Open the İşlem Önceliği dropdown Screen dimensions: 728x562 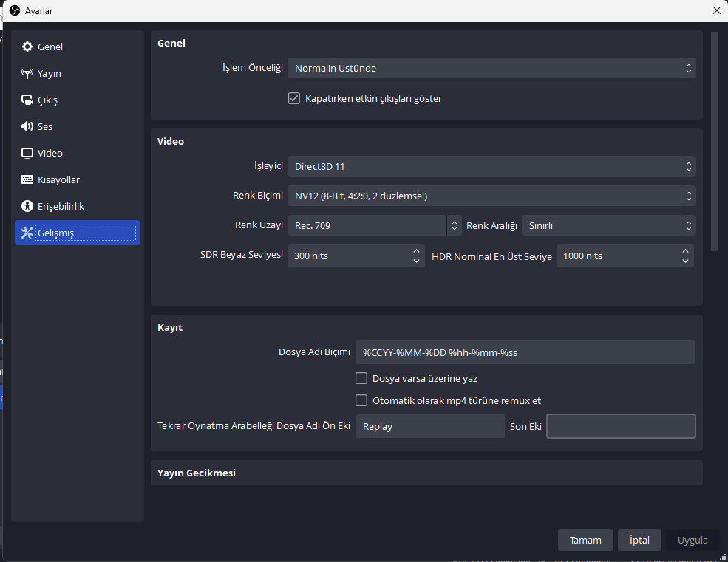pyautogui.click(x=491, y=69)
